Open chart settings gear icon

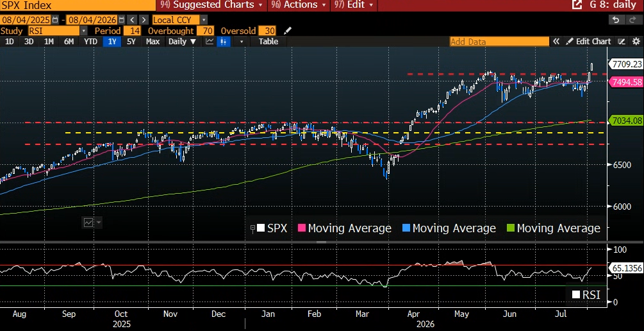click(x=636, y=42)
